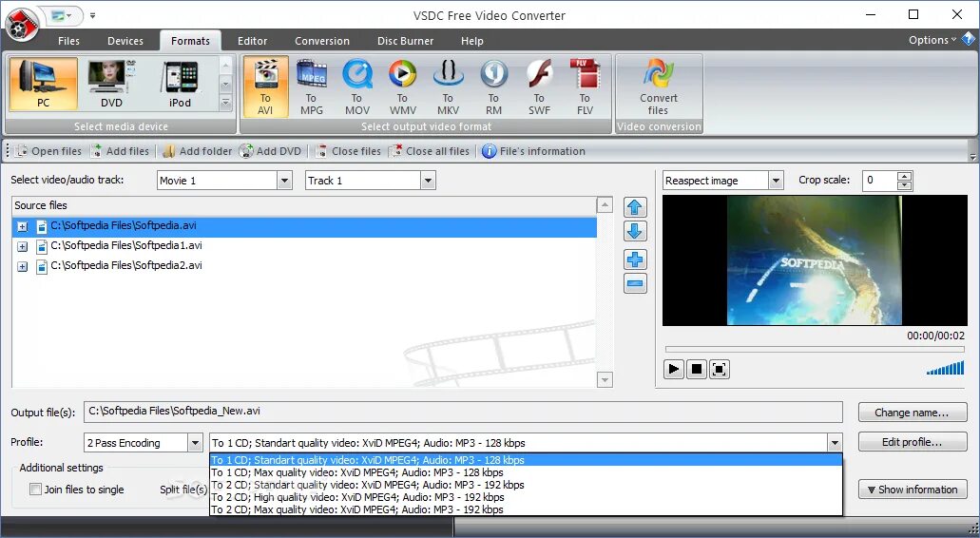Viewport: 980px width, 538px height.
Task: Open File's information
Action: tap(534, 151)
